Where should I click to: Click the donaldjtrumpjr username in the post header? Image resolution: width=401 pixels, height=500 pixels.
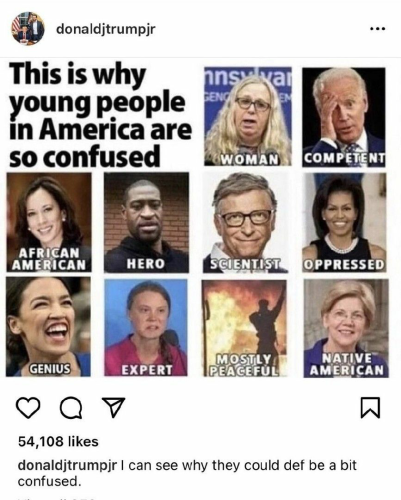pyautogui.click(x=106, y=29)
